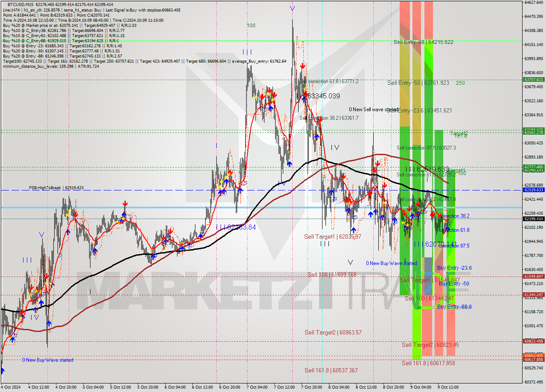Click the 'FSB-HighToBreak | 62519.633' label

tap(56, 187)
